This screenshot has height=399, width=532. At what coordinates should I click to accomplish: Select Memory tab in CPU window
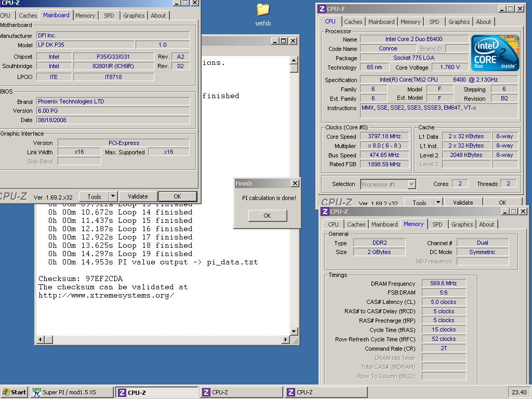(410, 22)
